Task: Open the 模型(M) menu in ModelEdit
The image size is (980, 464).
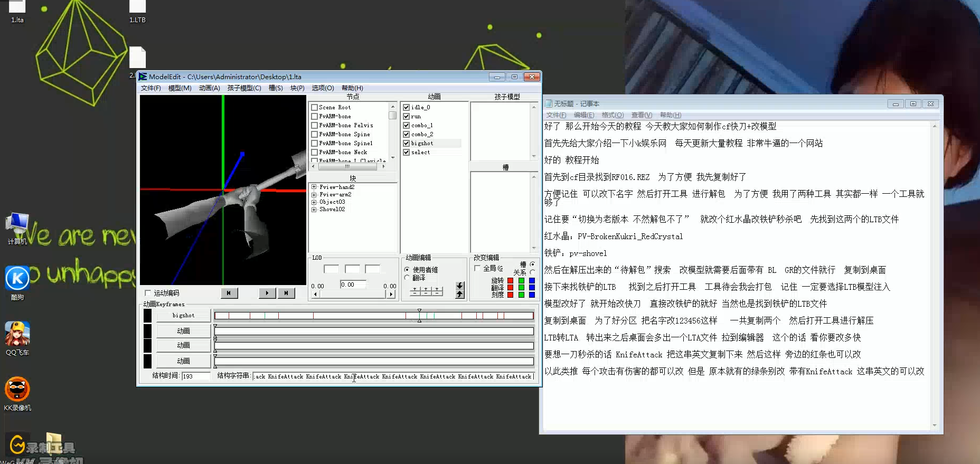Action: (180, 88)
